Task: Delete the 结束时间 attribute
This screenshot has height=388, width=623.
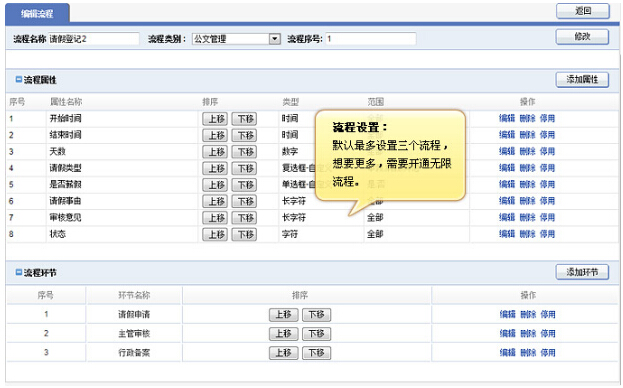Action: tap(527, 135)
